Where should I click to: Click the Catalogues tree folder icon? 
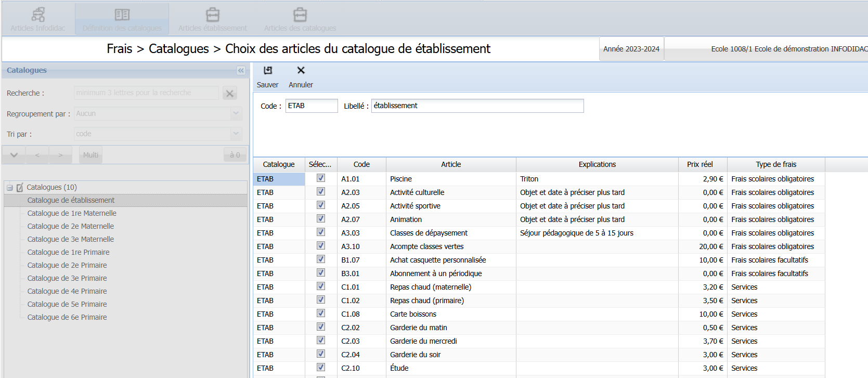20,187
